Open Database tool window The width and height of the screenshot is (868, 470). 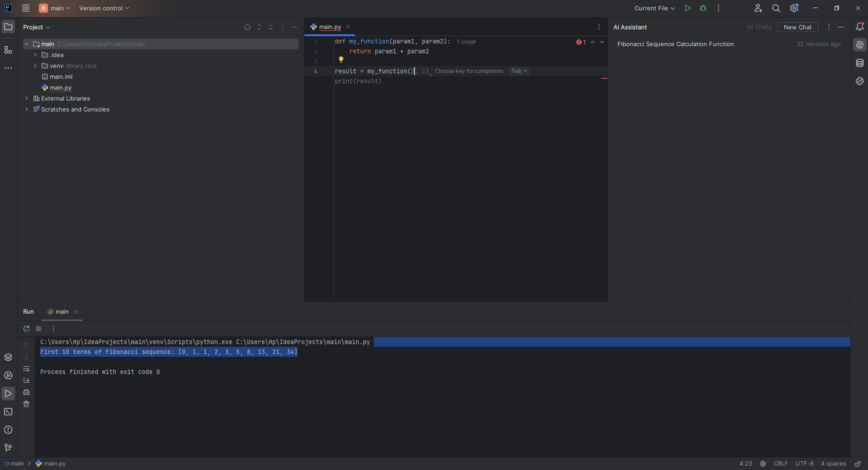860,63
